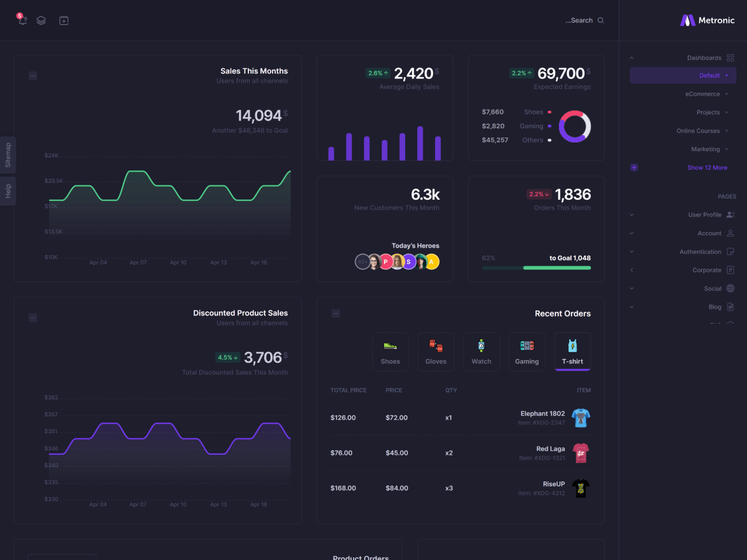Click the Orders goal progress bar
This screenshot has width=747, height=560.
pos(536,268)
